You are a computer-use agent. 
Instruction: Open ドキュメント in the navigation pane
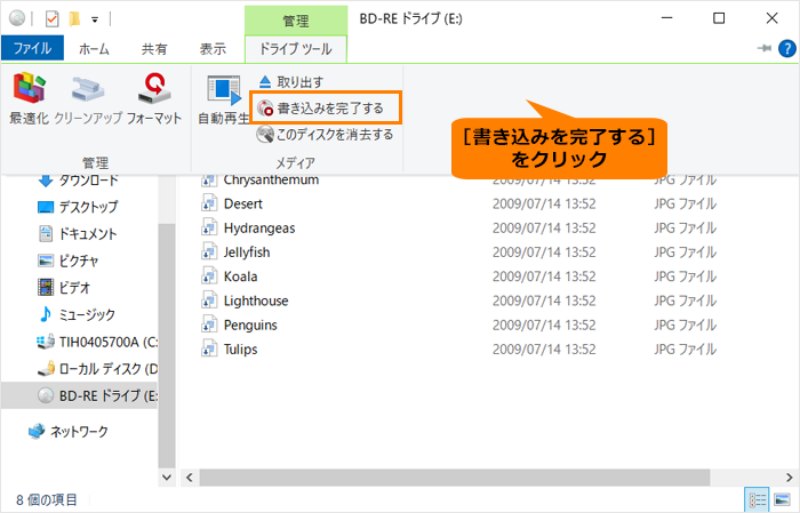(78, 234)
